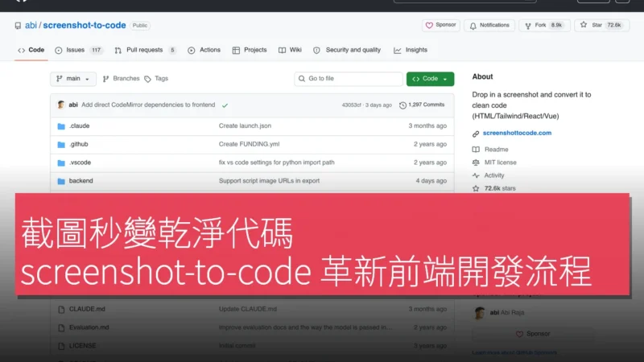This screenshot has height=362, width=644.
Task: Switch to Pull requests tab
Action: click(x=146, y=50)
